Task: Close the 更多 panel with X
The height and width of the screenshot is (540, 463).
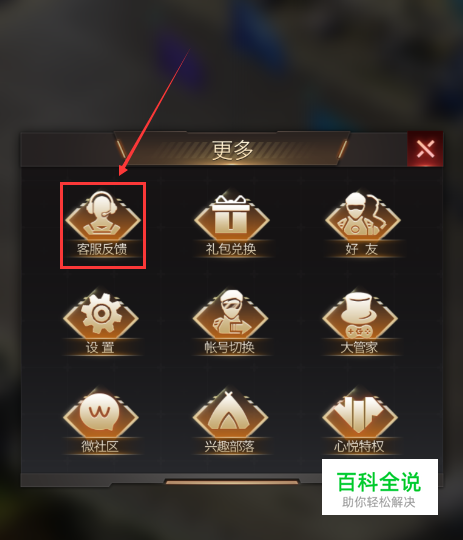Action: point(425,149)
